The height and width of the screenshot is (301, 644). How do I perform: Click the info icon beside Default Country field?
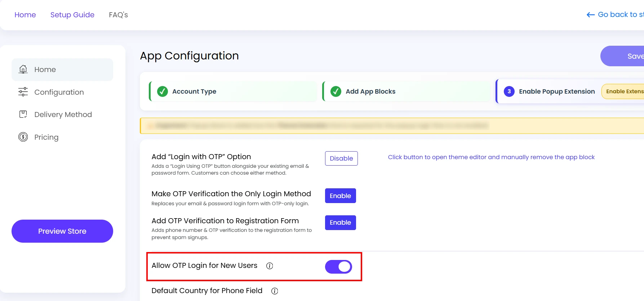point(274,291)
